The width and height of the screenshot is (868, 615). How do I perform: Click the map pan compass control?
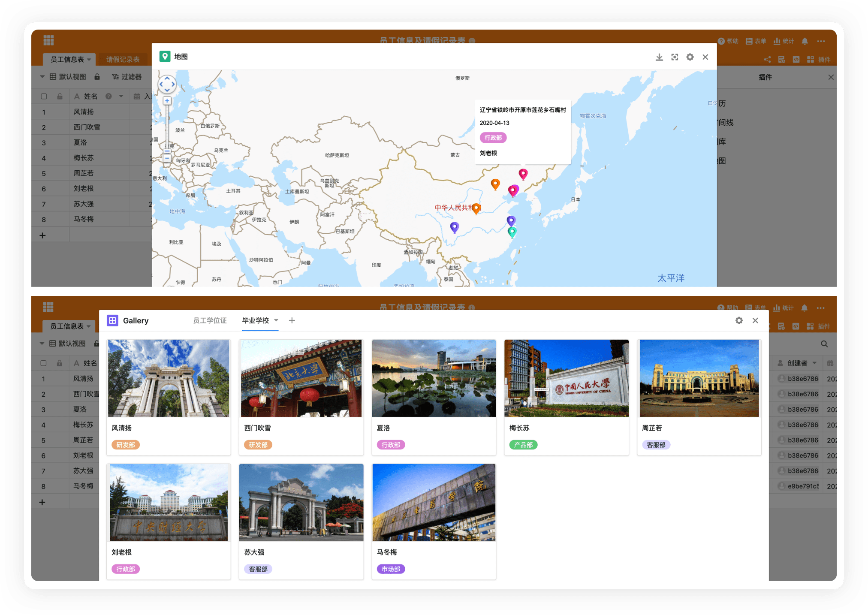[167, 84]
